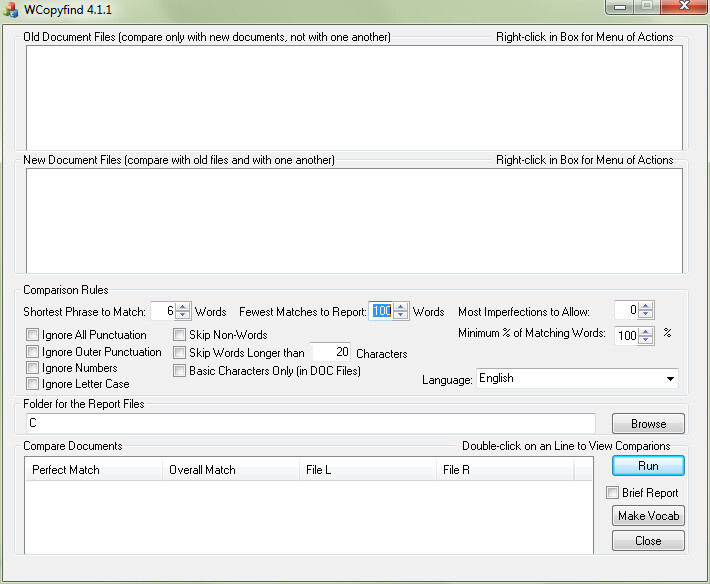This screenshot has height=584, width=710.
Task: Enable Ignore All Punctuation checkbox
Action: [x=33, y=335]
